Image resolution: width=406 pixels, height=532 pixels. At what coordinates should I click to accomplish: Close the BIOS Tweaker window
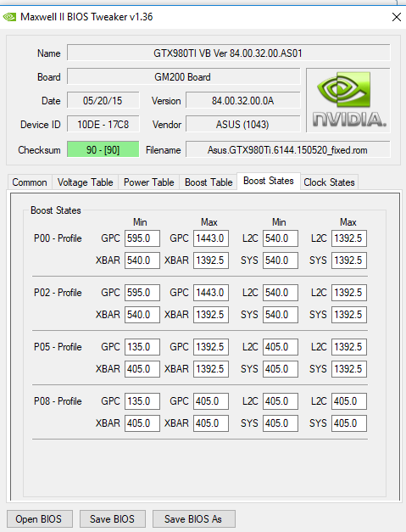396,17
